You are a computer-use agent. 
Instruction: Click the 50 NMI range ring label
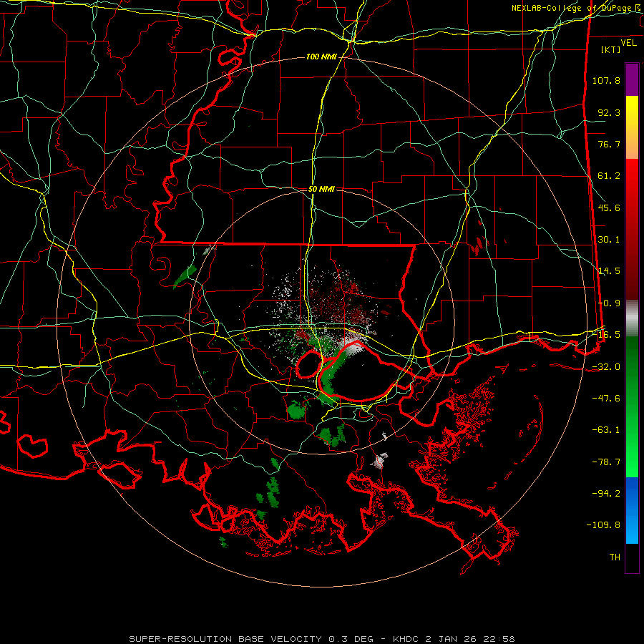[x=321, y=190]
